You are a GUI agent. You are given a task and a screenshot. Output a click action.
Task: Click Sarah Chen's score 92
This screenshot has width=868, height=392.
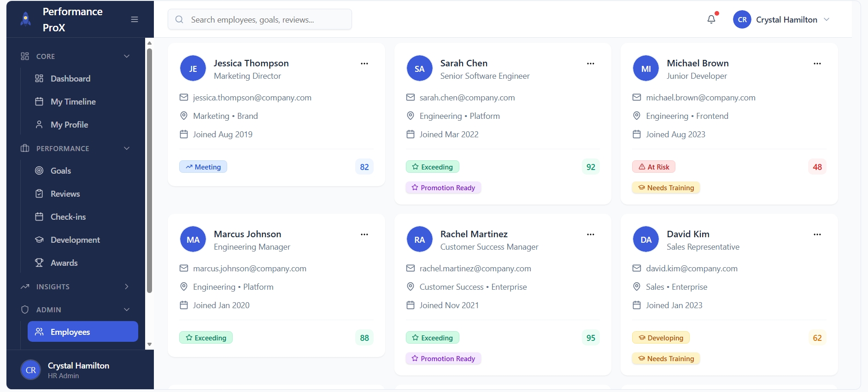coord(591,167)
